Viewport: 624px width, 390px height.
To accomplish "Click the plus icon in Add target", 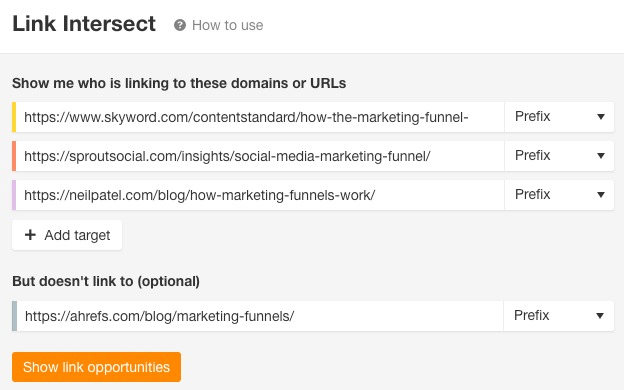I will coord(30,235).
